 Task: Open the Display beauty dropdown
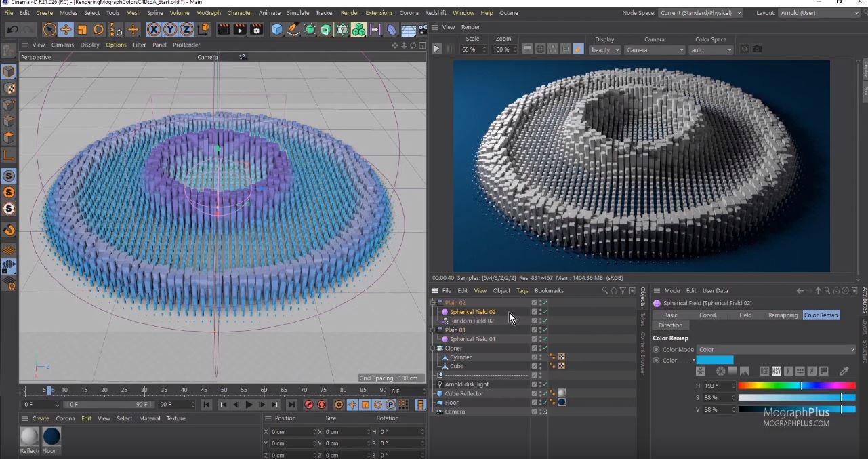pos(604,49)
